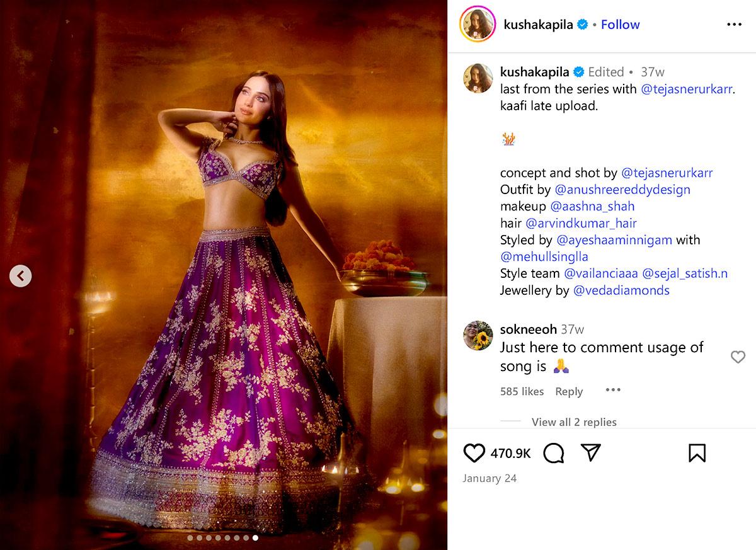Save post using the bookmark icon
Viewport: 756px width, 550px height.
click(x=697, y=453)
